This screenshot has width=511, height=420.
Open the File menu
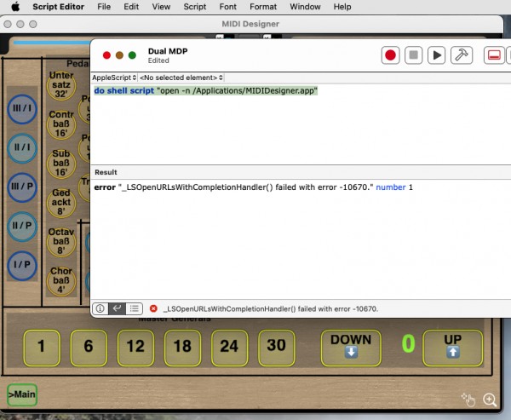tap(104, 7)
